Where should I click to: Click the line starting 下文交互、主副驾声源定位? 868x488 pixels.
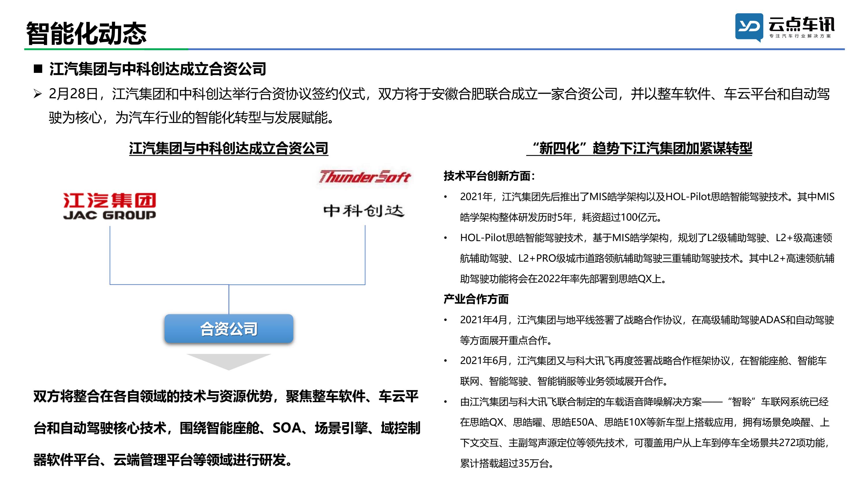pos(644,443)
